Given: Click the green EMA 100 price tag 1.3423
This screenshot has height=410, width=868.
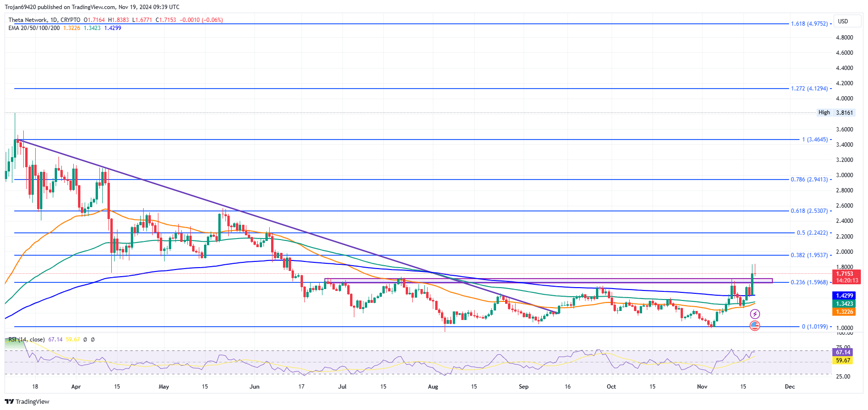Looking at the screenshot, I should click(x=845, y=304).
